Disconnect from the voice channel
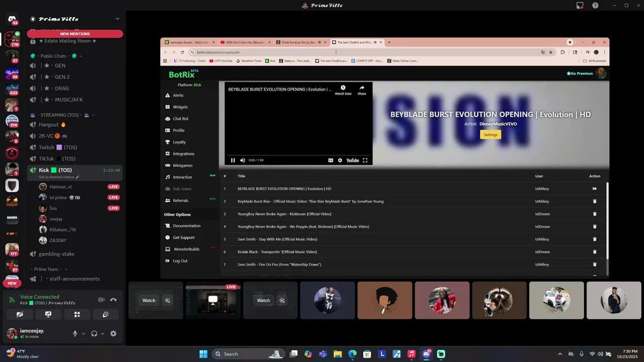The width and height of the screenshot is (644, 362). point(113,300)
